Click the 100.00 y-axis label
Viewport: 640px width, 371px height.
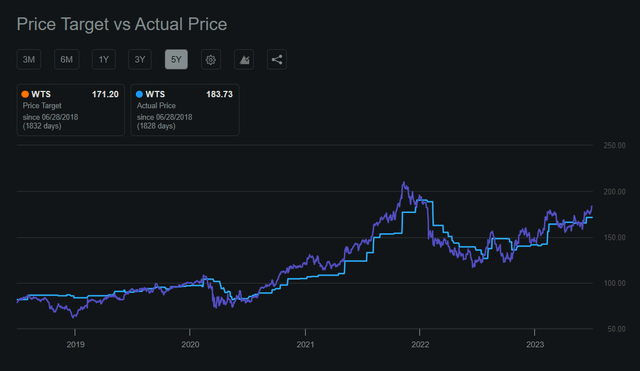pos(614,283)
